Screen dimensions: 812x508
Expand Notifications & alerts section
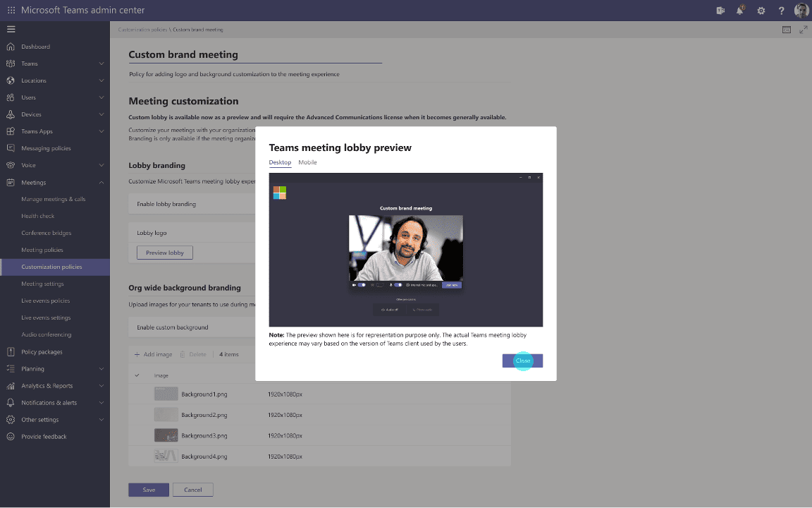[101, 403]
